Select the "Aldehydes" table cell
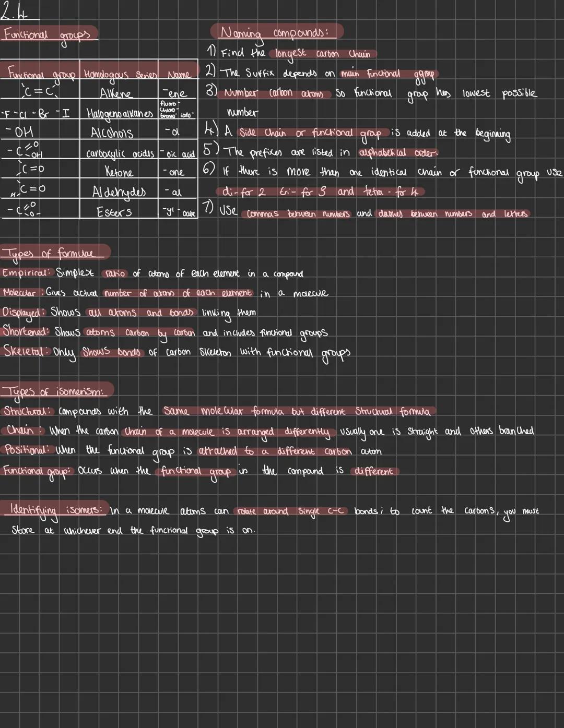Viewport: 564px width, 728px height. (x=119, y=192)
